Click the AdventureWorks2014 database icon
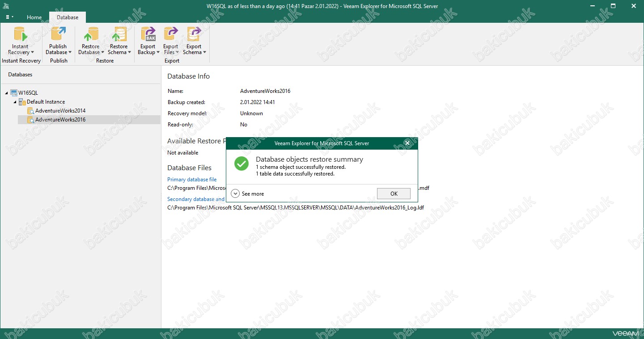This screenshot has height=339, width=644. click(x=30, y=111)
